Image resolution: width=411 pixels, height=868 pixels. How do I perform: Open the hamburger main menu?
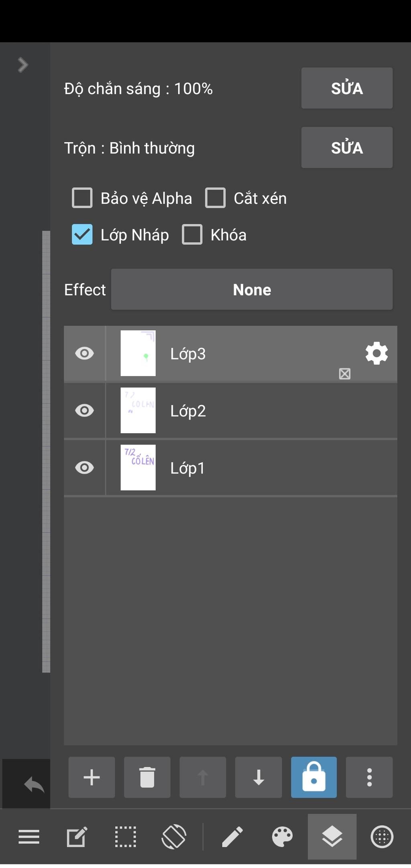point(29,837)
